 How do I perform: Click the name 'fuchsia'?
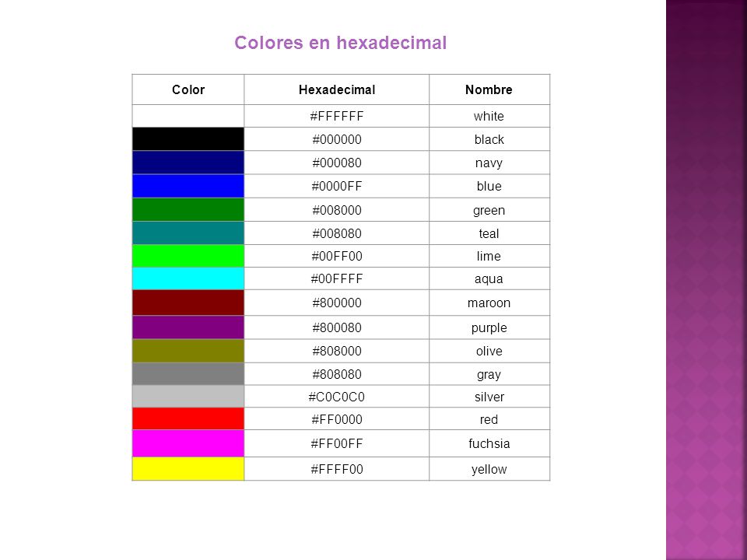tap(489, 444)
